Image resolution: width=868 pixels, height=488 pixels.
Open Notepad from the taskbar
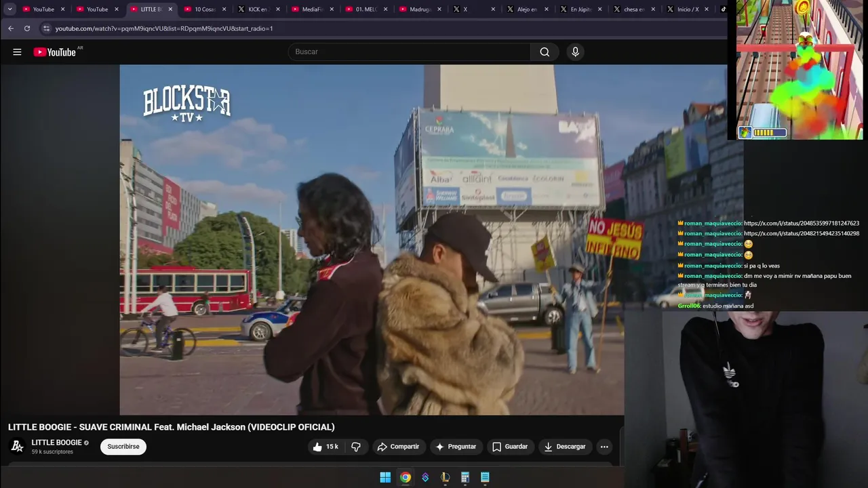pyautogui.click(x=485, y=477)
